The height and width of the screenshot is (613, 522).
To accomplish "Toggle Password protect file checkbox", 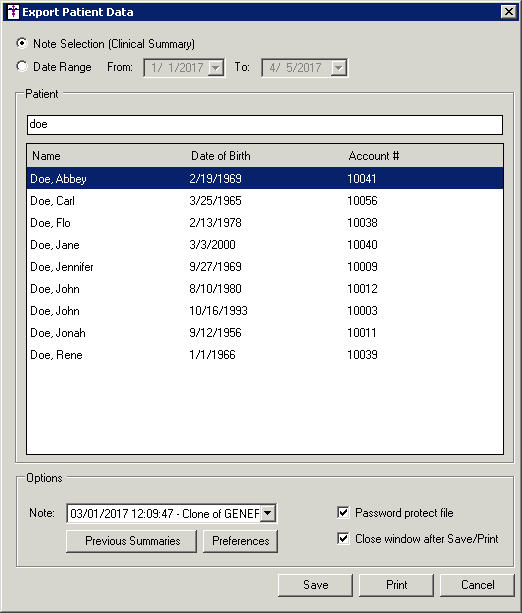I will [343, 512].
